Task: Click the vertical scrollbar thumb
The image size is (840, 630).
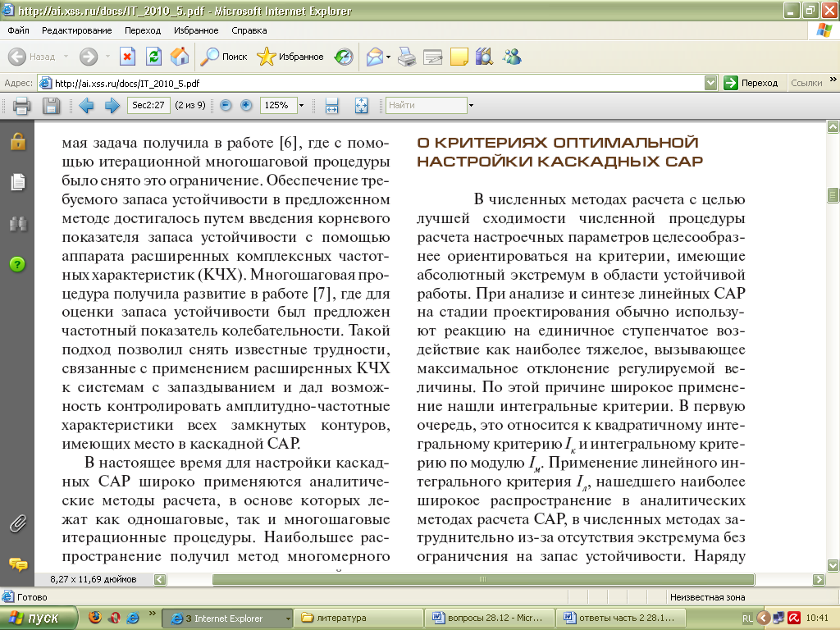Action: click(833, 195)
